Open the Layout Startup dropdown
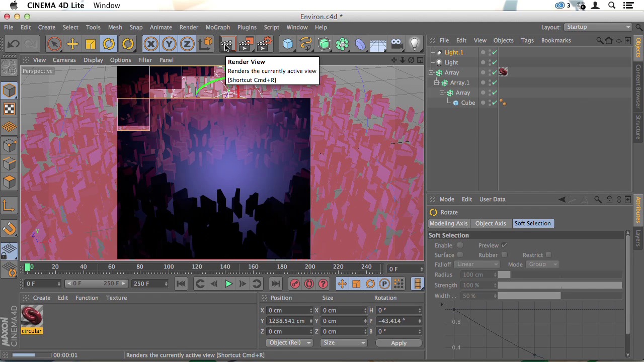 click(x=597, y=27)
